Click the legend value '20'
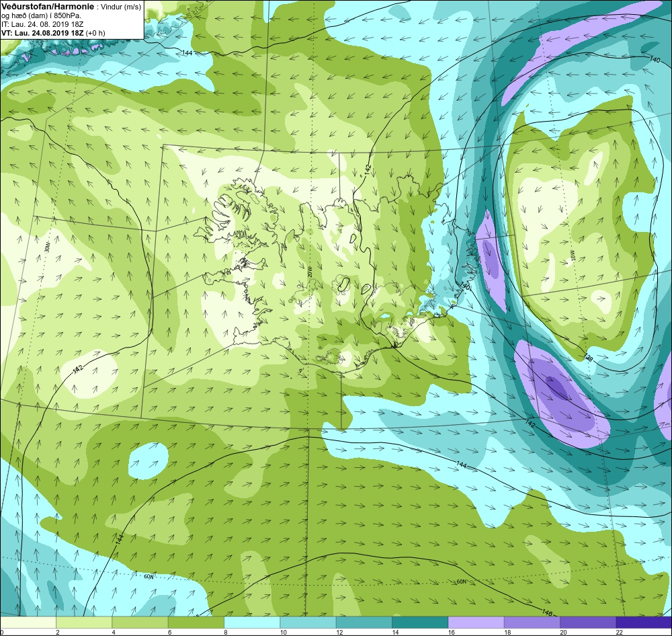 coord(563,632)
